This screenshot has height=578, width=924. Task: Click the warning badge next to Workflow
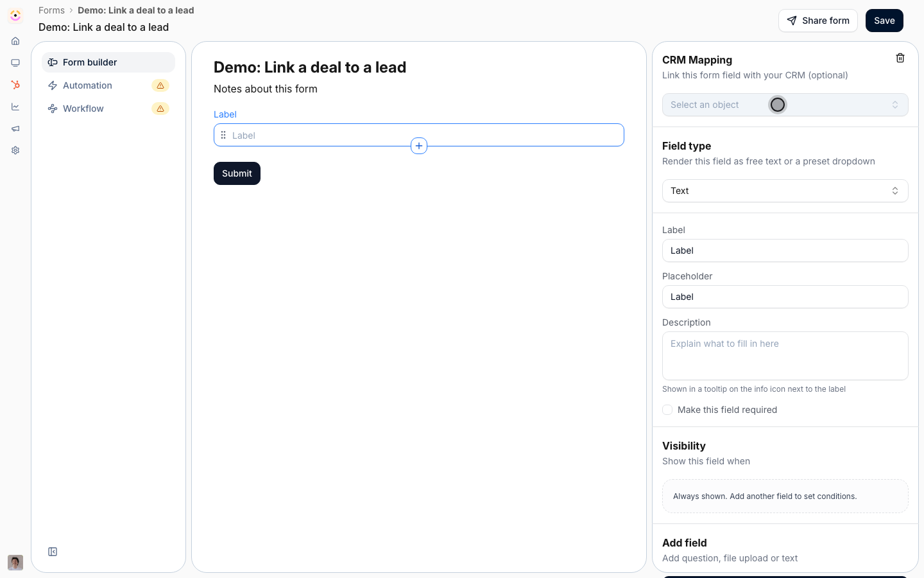pyautogui.click(x=160, y=109)
